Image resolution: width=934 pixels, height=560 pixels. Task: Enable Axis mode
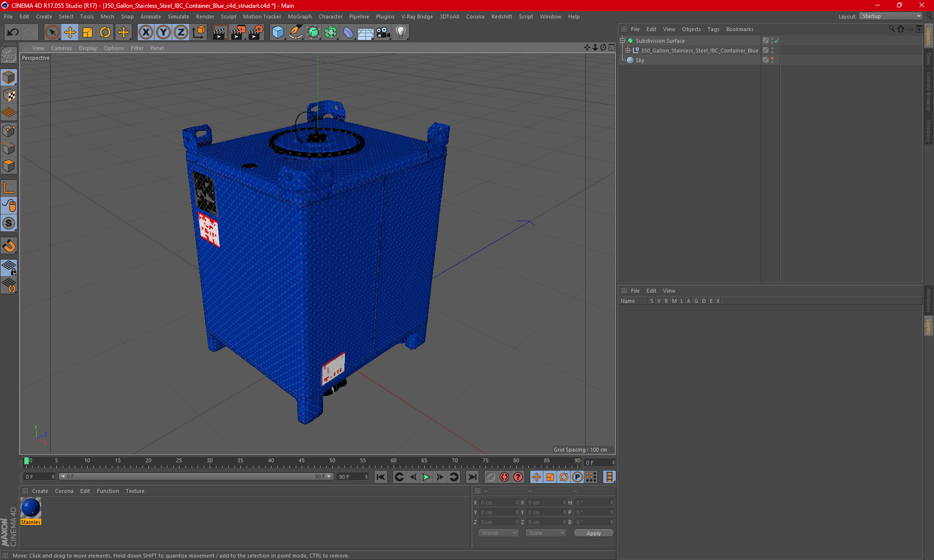(9, 188)
